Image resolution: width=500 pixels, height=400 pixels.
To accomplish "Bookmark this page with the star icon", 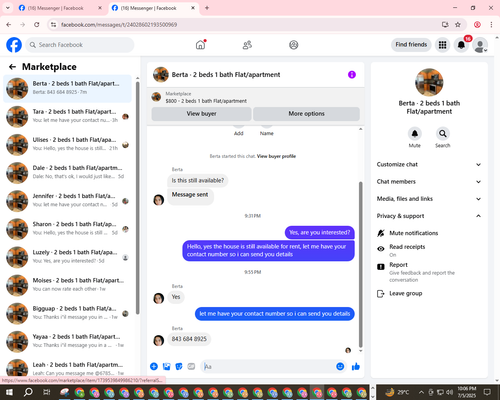I will pos(458,25).
